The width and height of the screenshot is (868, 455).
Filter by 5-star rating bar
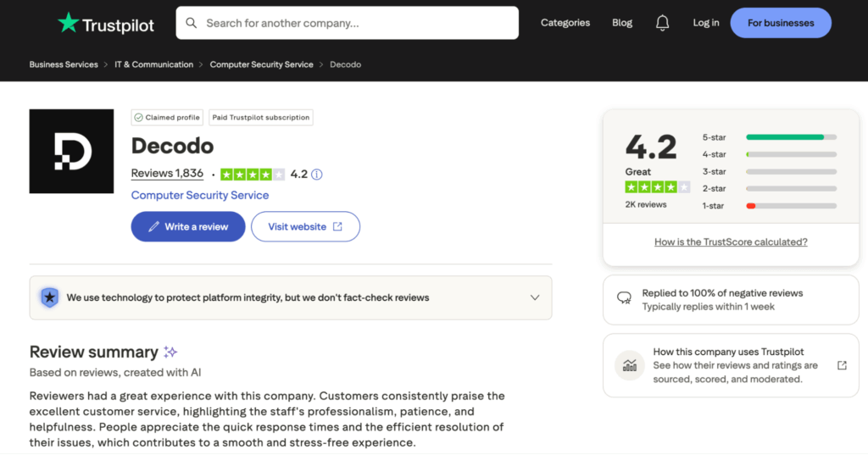click(791, 136)
